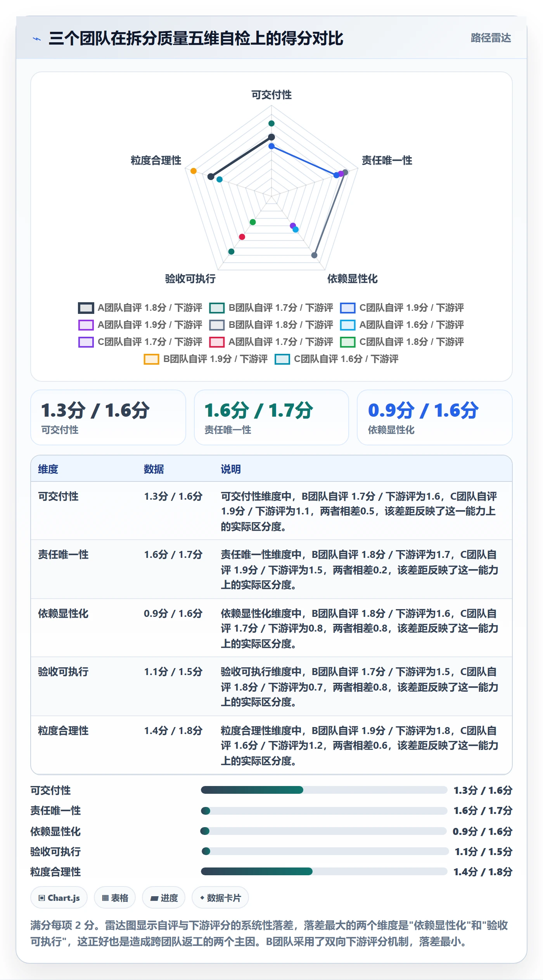
Task: Click the purple swatch for "C团队自评 1.7分"
Action: 86,342
